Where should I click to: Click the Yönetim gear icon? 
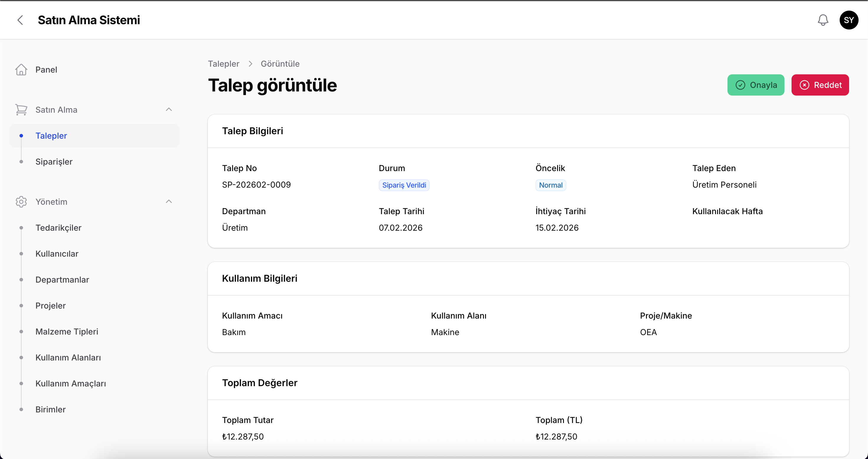click(x=21, y=202)
